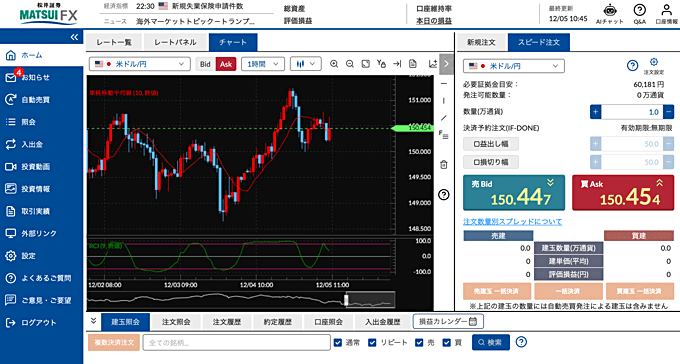Toggle the 通常 checkbox
The height and width of the screenshot is (364, 680).
[338, 343]
